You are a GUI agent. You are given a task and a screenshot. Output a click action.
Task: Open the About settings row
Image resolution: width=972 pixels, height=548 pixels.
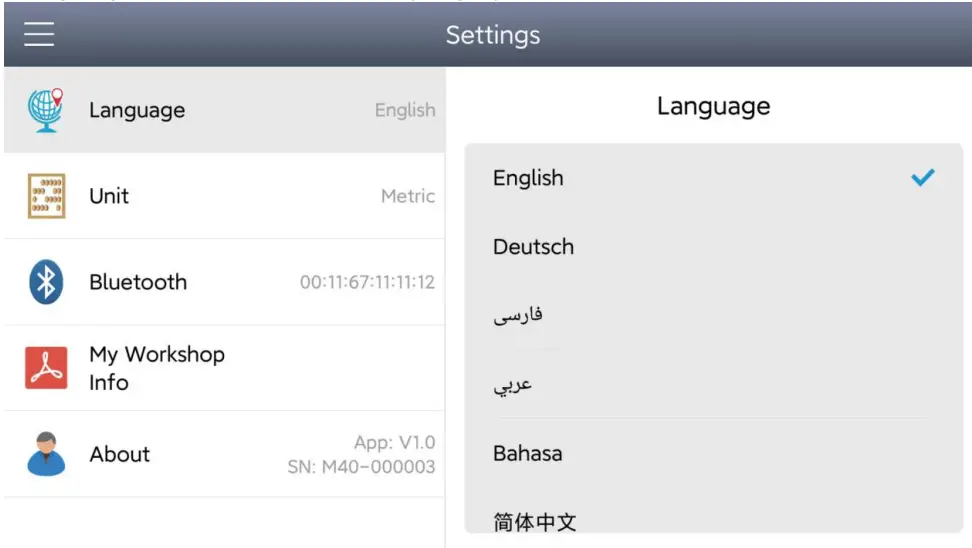[x=224, y=454]
